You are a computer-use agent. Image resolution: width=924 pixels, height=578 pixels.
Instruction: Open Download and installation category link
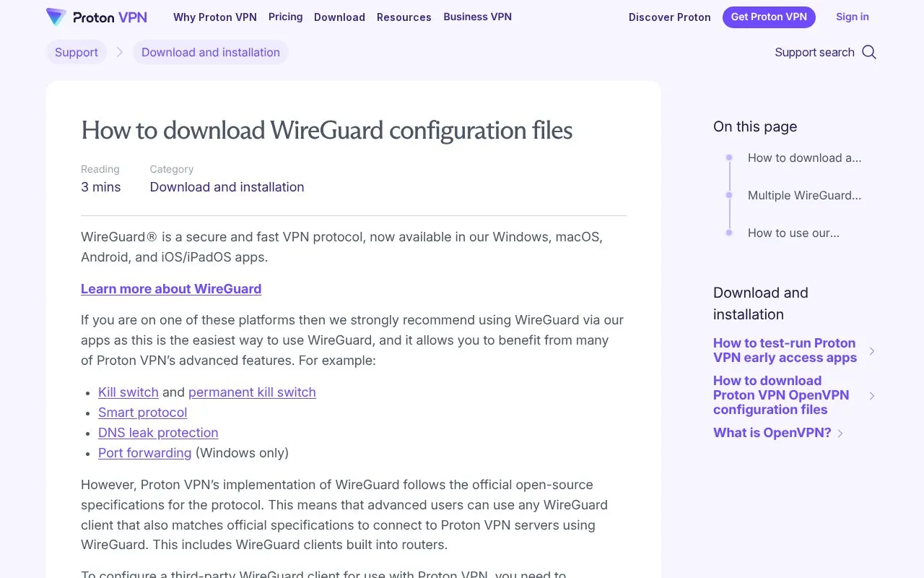(x=227, y=187)
